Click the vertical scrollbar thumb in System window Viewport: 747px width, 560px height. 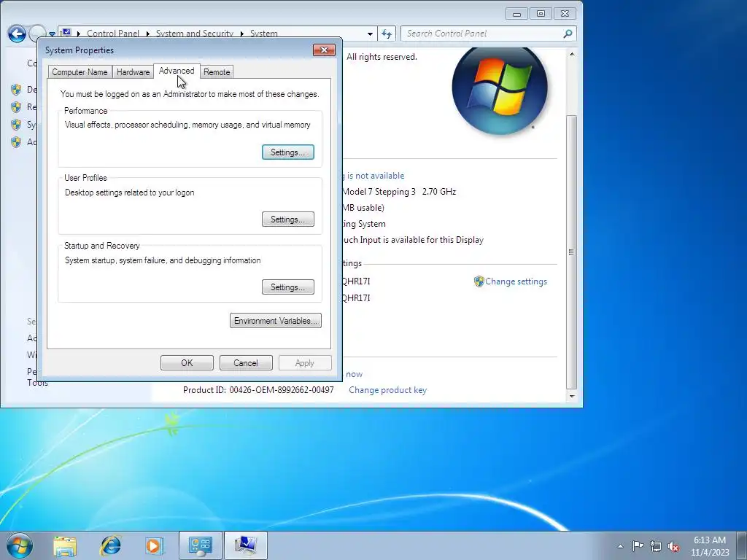[x=572, y=252]
